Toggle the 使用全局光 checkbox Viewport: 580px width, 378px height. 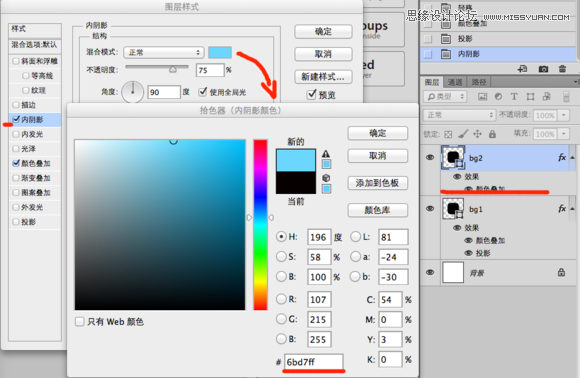[202, 91]
